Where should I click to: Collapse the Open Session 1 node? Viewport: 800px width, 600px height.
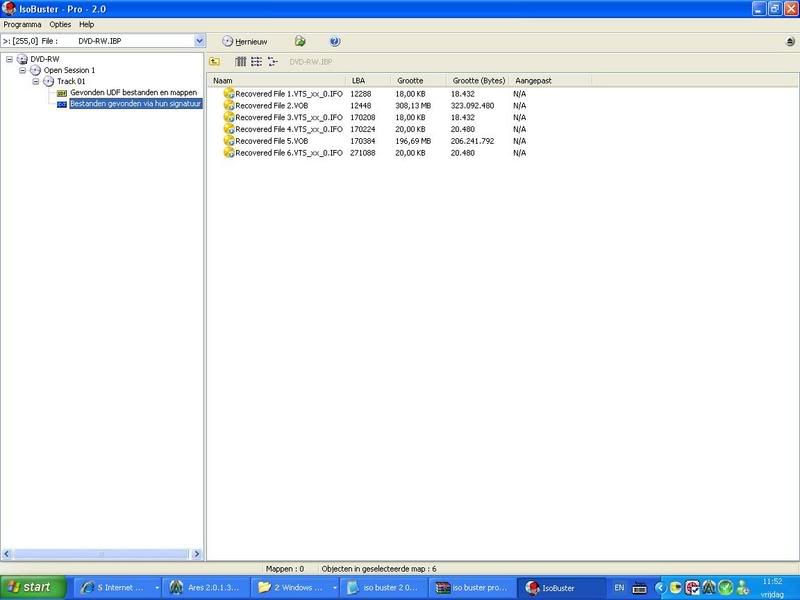click(22, 70)
